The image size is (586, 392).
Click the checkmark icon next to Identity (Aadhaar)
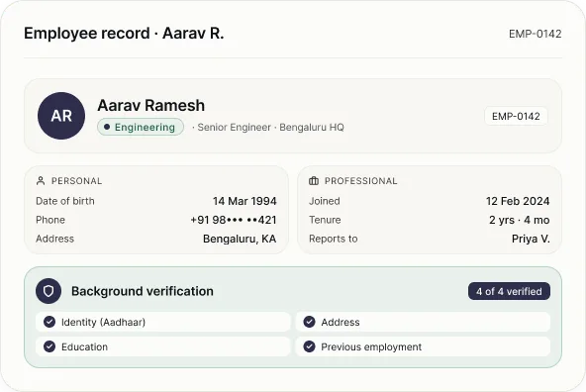[49, 322]
